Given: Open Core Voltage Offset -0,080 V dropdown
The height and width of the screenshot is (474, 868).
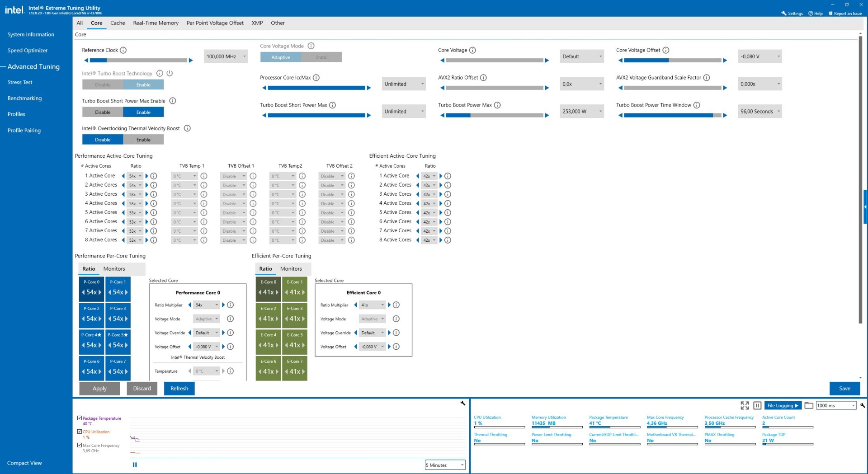Looking at the screenshot, I should click(760, 56).
